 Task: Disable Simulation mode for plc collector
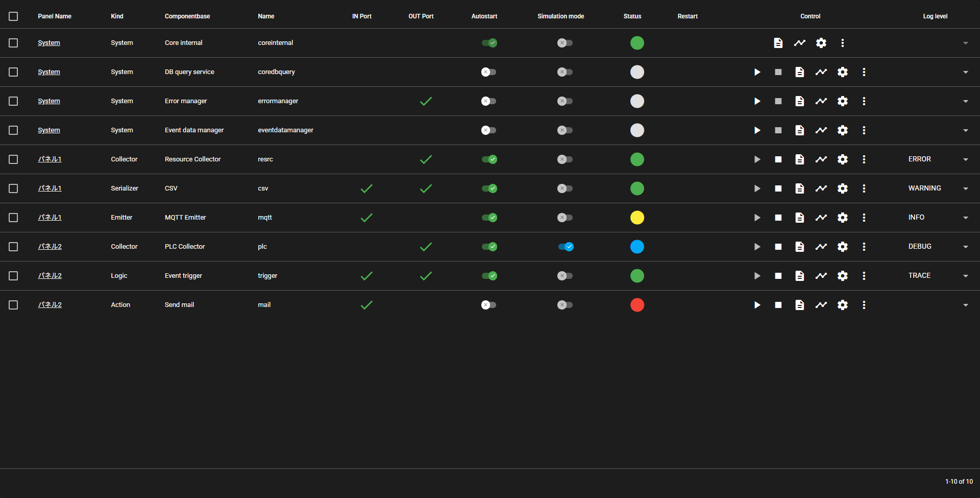pos(565,247)
